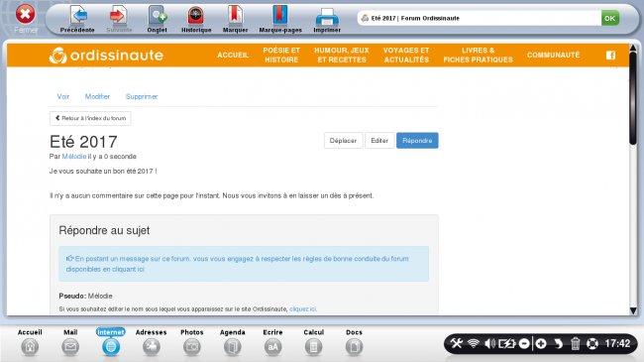Click text 'Je vous souhaite un bon été 2017 !'
The image size is (644, 362).
point(103,172)
